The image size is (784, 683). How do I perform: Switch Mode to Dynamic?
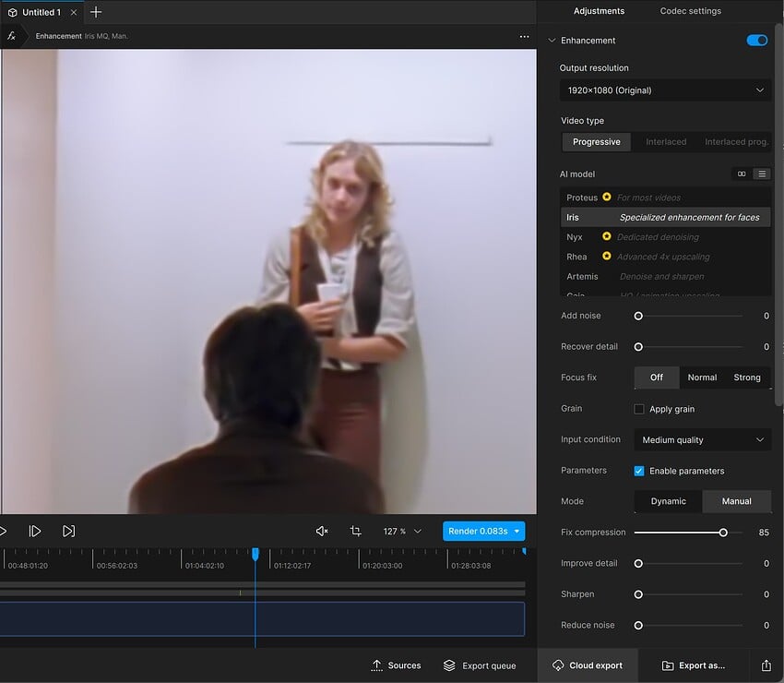tap(668, 501)
